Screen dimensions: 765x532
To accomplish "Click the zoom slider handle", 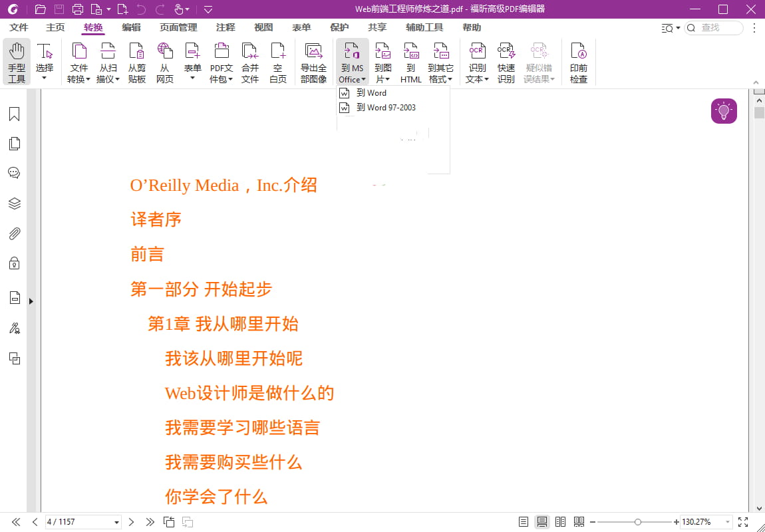I will [x=638, y=522].
